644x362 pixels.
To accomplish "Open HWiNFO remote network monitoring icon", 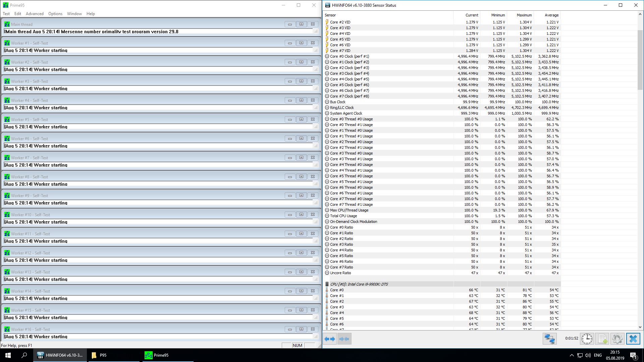I will point(549,339).
